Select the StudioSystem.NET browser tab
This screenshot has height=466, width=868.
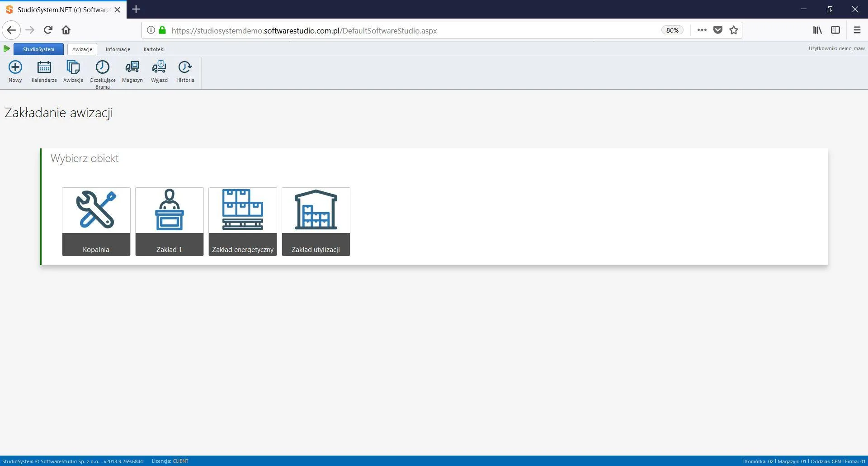[x=63, y=10]
